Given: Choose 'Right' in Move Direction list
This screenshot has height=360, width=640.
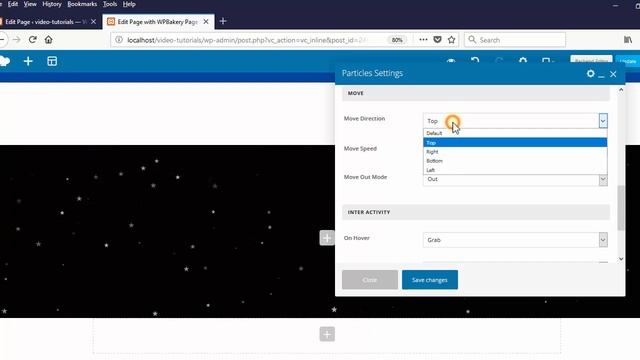Looking at the screenshot, I should coord(515,152).
